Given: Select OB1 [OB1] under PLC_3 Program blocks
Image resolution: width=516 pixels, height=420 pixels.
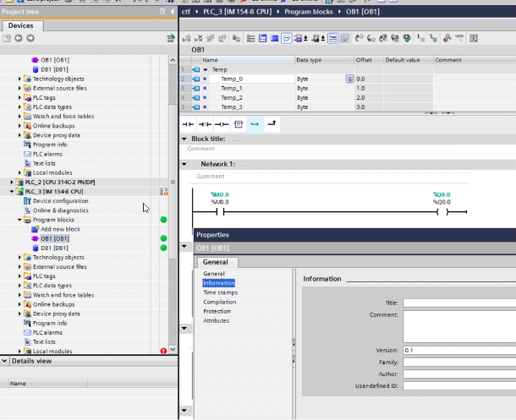Looking at the screenshot, I should (x=55, y=238).
